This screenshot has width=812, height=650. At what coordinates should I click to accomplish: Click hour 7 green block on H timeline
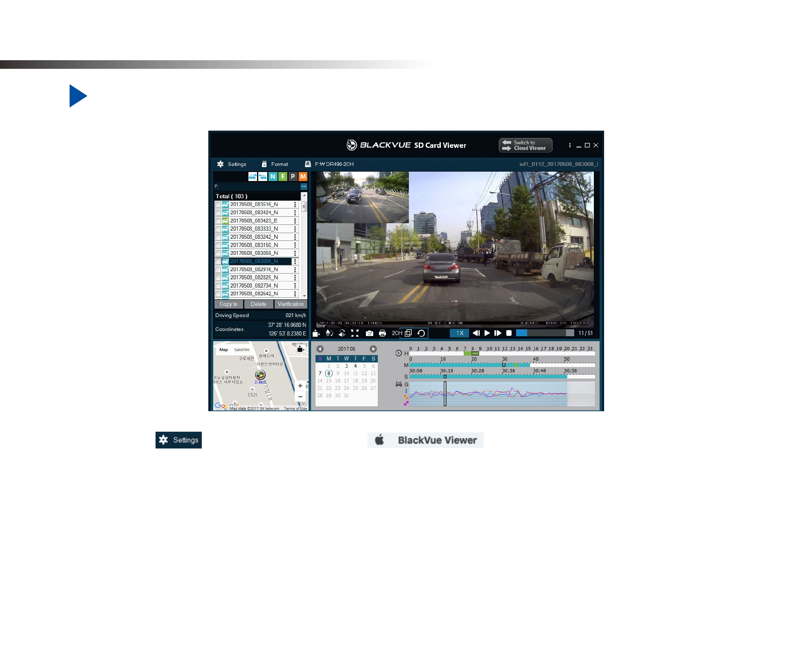467,353
